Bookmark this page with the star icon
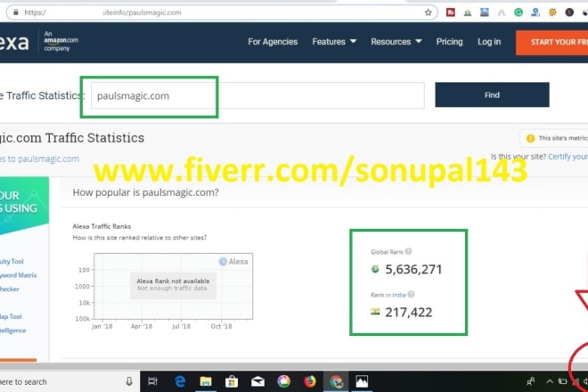 428,12
